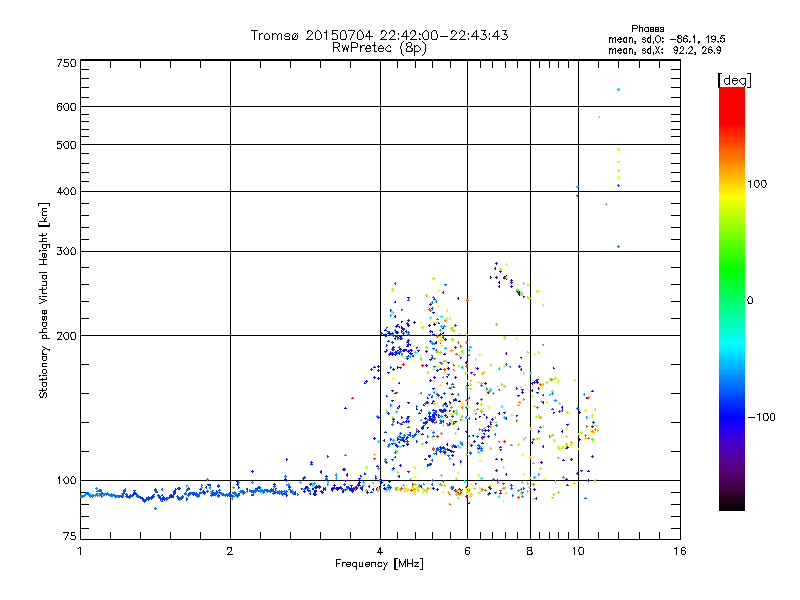Click the x-axis tick label '2'

pyautogui.click(x=230, y=551)
